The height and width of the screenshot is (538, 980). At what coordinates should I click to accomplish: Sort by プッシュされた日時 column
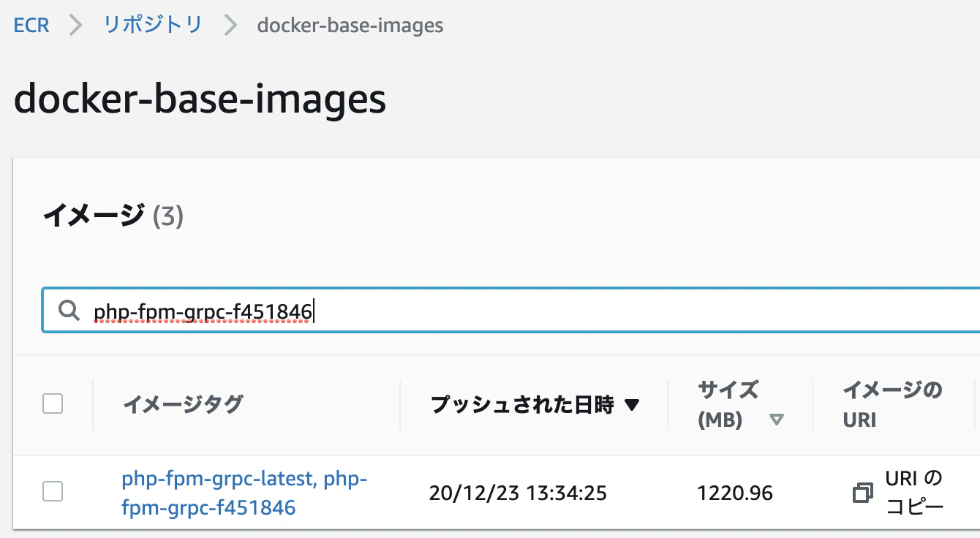tap(535, 405)
